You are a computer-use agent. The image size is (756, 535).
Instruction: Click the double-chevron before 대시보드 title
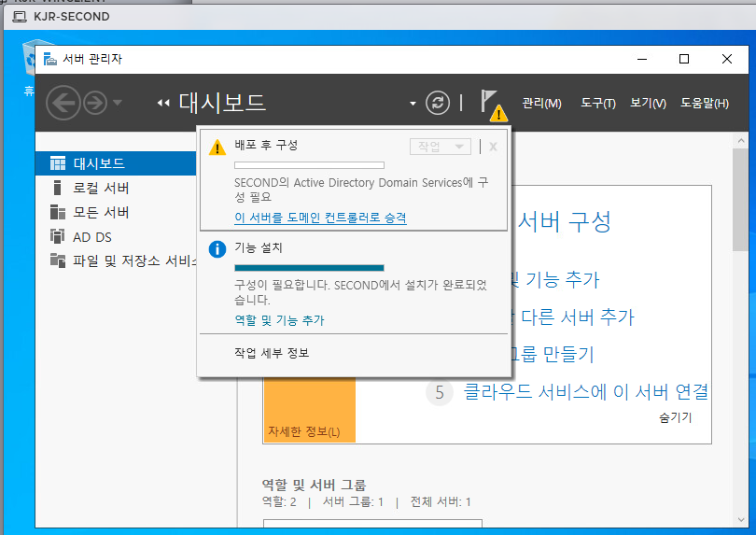point(163,103)
